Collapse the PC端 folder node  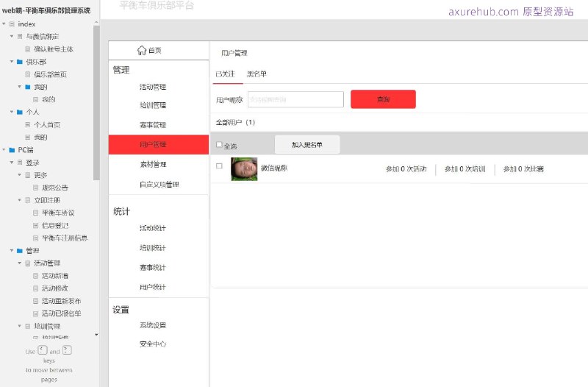pyautogui.click(x=4, y=150)
